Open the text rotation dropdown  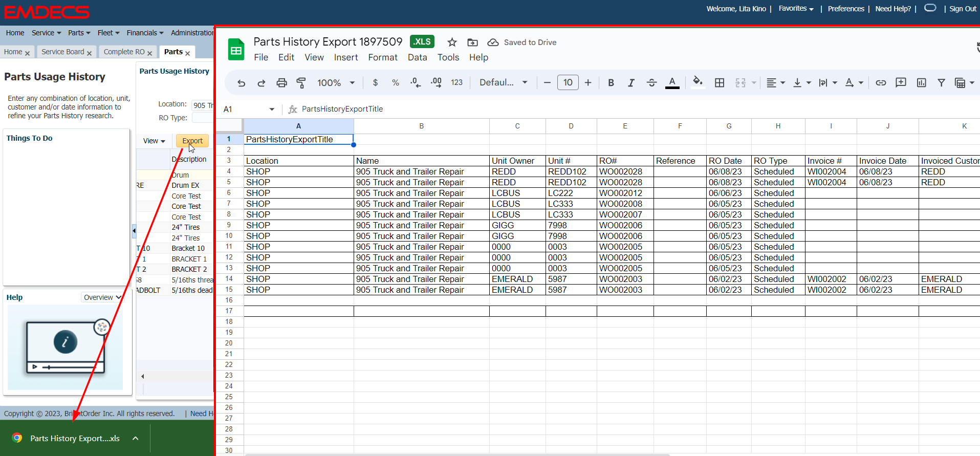[854, 83]
